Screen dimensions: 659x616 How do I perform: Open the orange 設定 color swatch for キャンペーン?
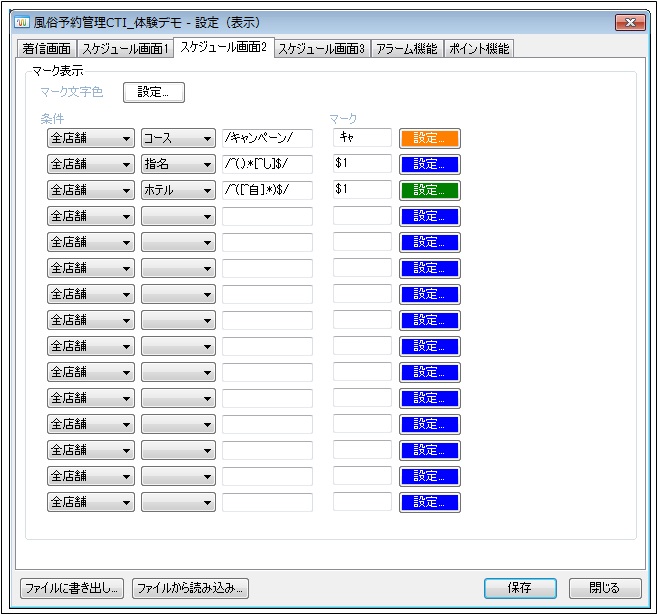click(429, 138)
